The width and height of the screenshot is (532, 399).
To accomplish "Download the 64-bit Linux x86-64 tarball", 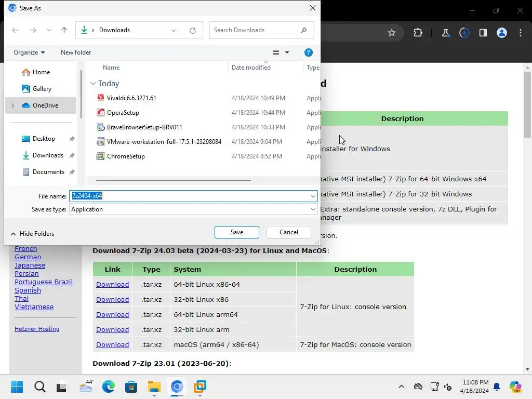I will coord(112,284).
